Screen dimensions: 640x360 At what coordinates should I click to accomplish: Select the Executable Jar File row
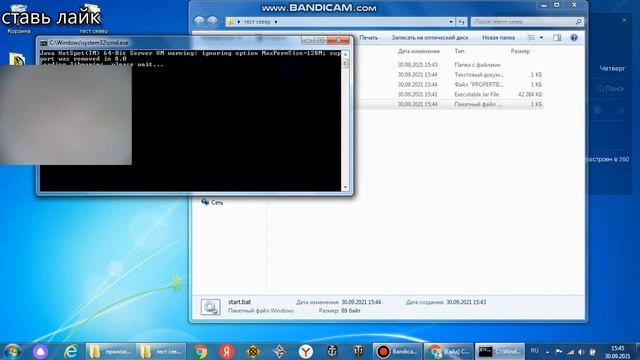click(449, 94)
